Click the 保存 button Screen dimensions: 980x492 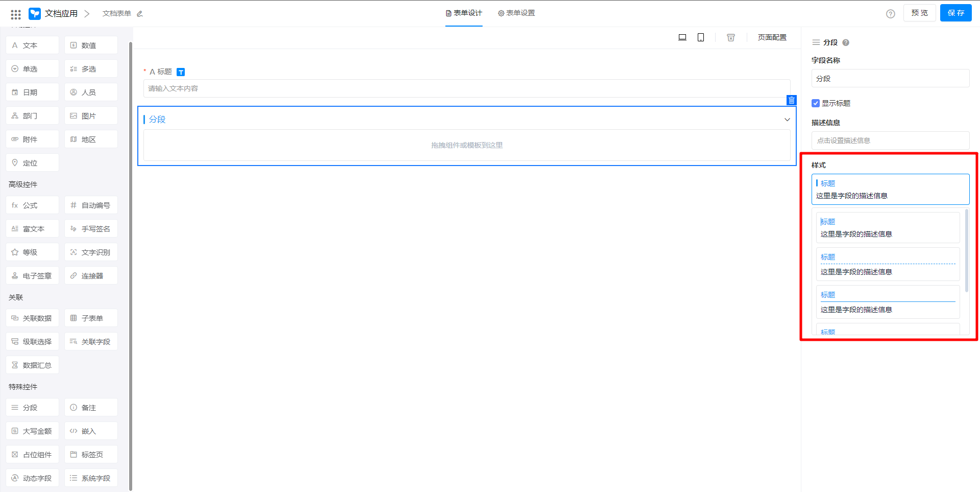pos(955,13)
